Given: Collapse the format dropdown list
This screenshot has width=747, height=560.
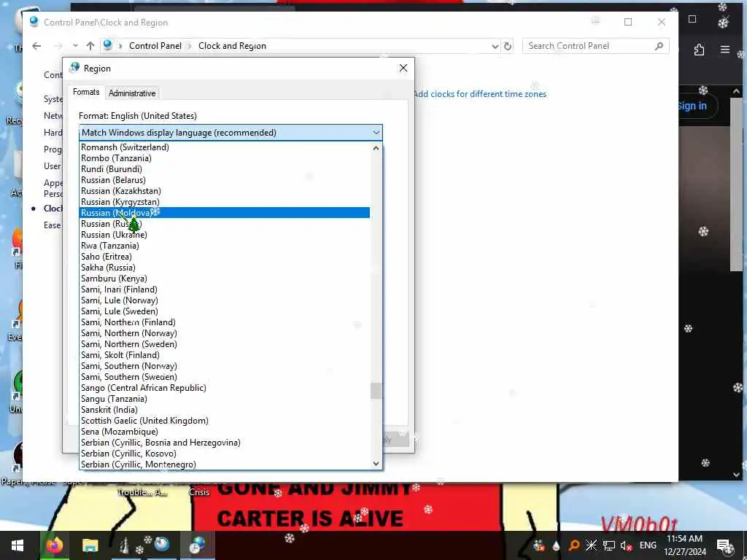Looking at the screenshot, I should [376, 133].
